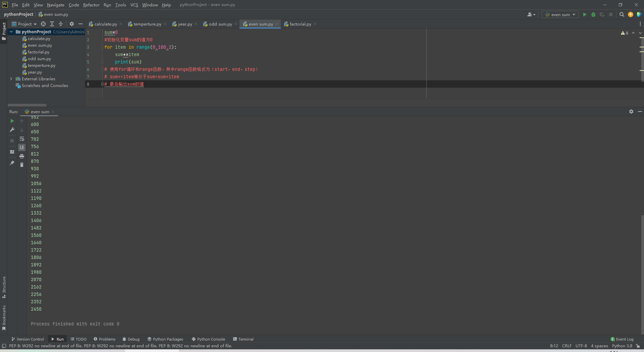Open Project panel options gear

71,24
